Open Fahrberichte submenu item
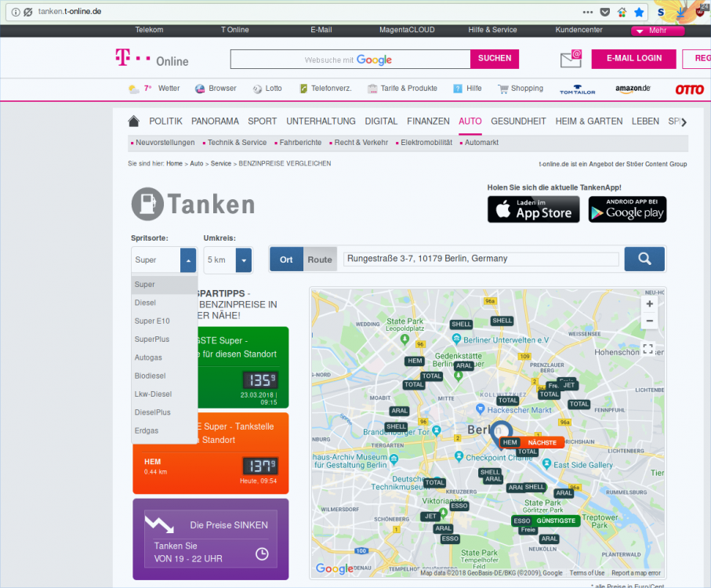Screen dimensions: 711x588 point(299,143)
